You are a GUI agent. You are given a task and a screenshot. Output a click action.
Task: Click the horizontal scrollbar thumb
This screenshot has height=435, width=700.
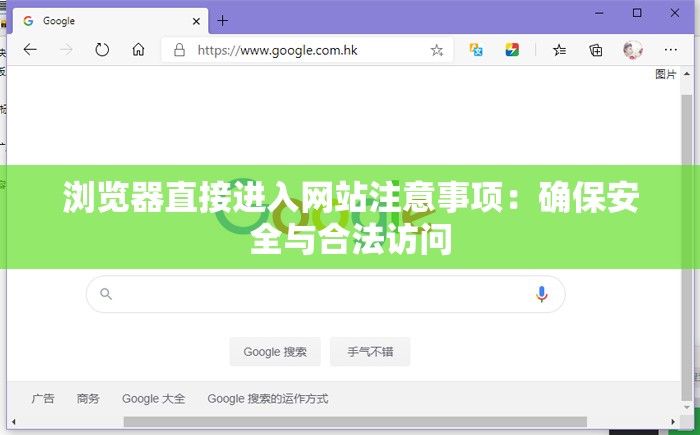coord(355,422)
